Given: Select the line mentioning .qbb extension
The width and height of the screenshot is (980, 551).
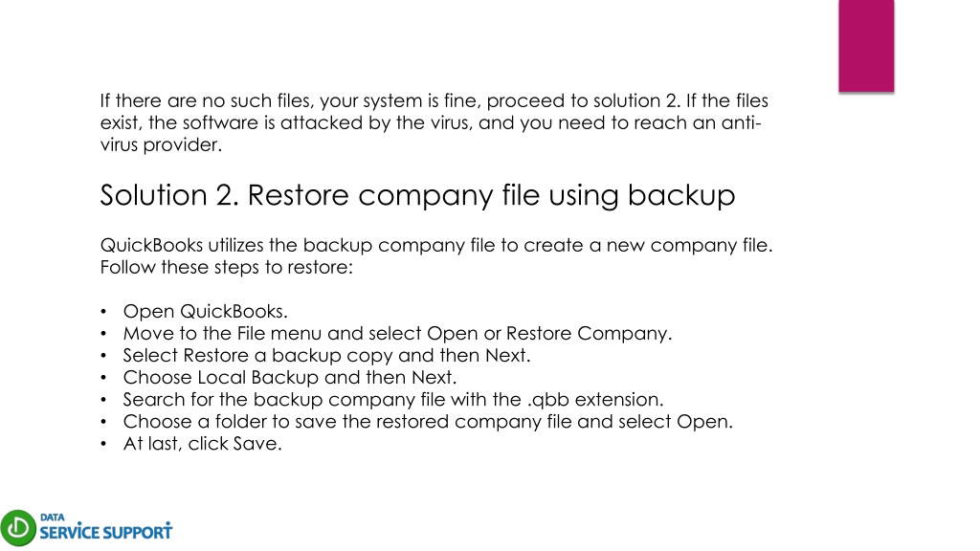Looking at the screenshot, I should pyautogui.click(x=393, y=400).
